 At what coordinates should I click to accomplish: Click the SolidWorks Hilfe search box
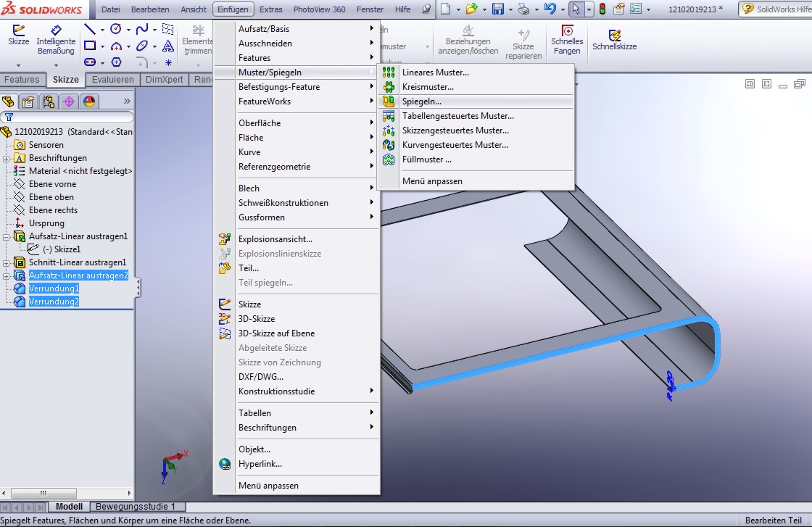775,9
